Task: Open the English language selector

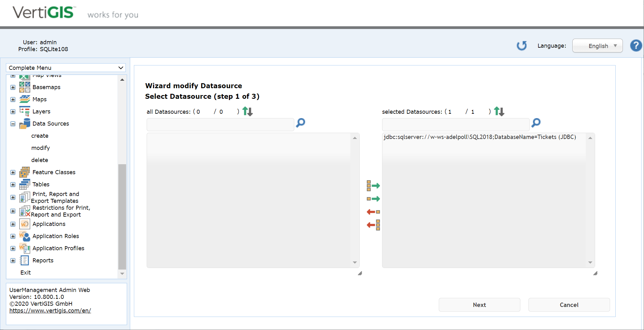Action: tap(597, 45)
